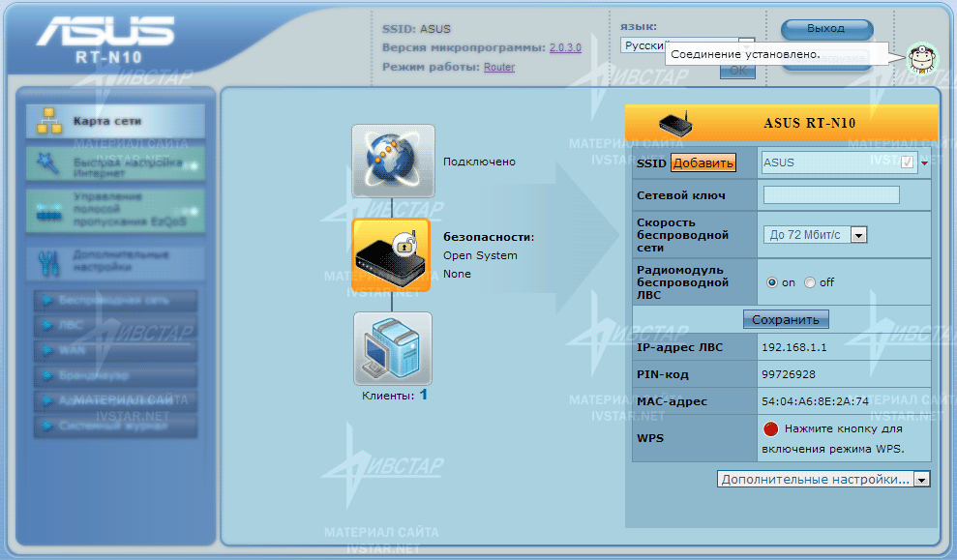Viewport: 957px width, 560px height.
Task: Expand the Дополнительные настройки... dropdown
Action: 823,479
